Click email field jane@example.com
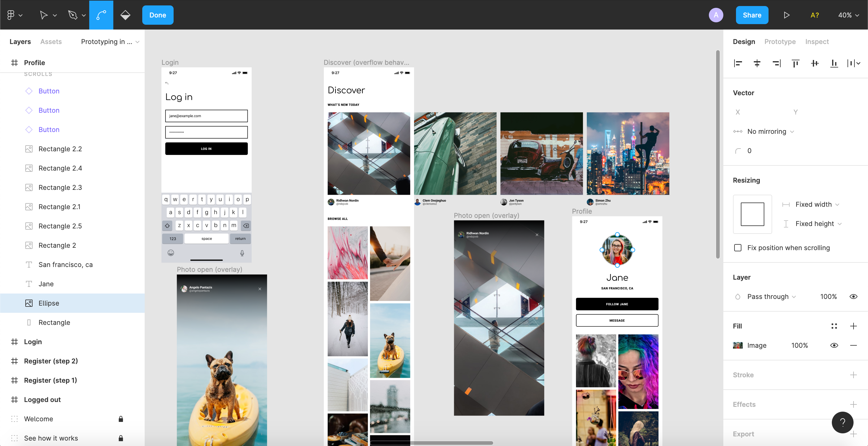Viewport: 868px width, 446px height. point(206,115)
